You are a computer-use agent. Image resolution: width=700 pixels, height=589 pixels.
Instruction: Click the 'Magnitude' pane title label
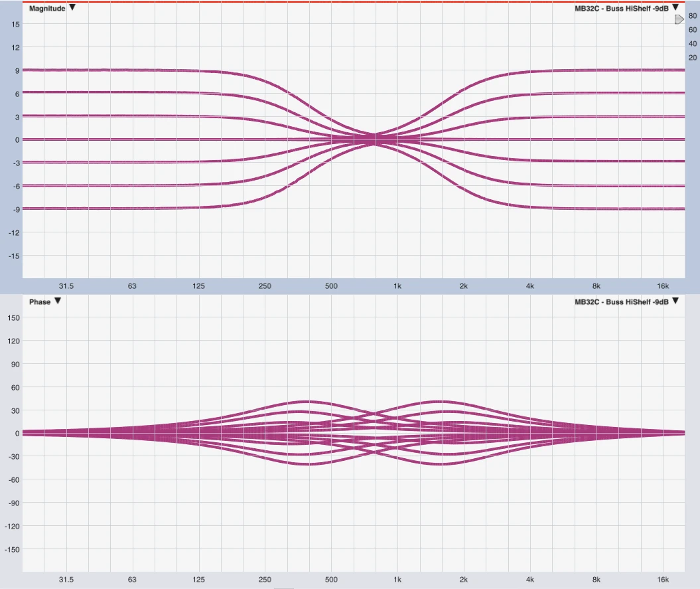[47, 8]
